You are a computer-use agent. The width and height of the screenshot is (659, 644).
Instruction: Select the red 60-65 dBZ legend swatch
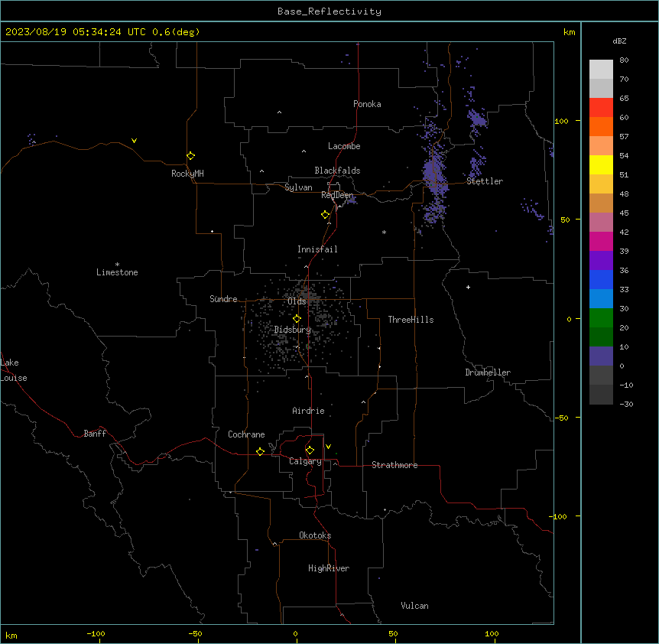(601, 108)
